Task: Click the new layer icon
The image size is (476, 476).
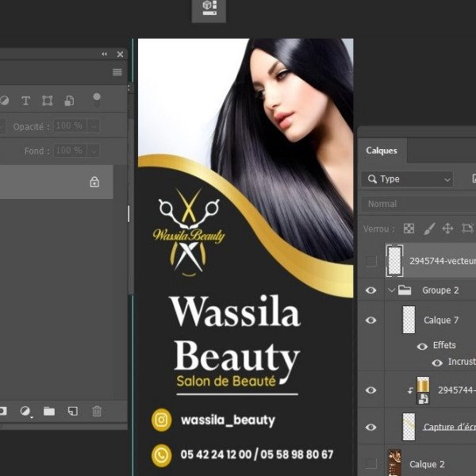Action: 73,411
